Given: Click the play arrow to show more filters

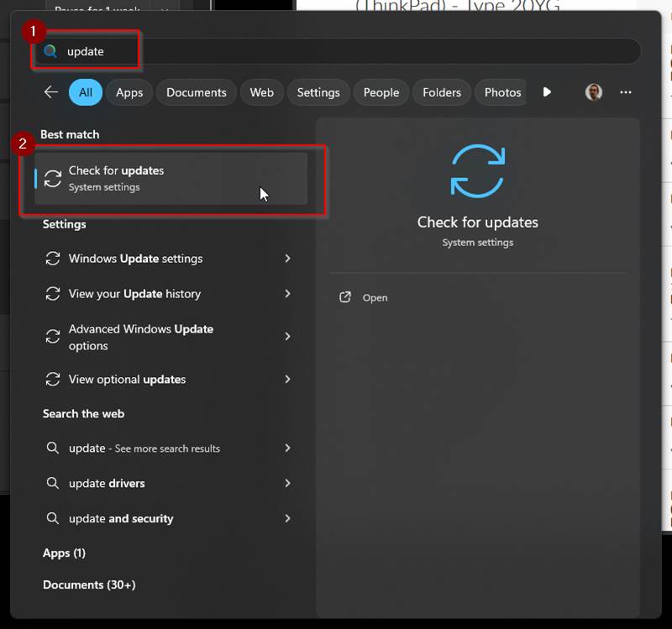Looking at the screenshot, I should pyautogui.click(x=547, y=92).
